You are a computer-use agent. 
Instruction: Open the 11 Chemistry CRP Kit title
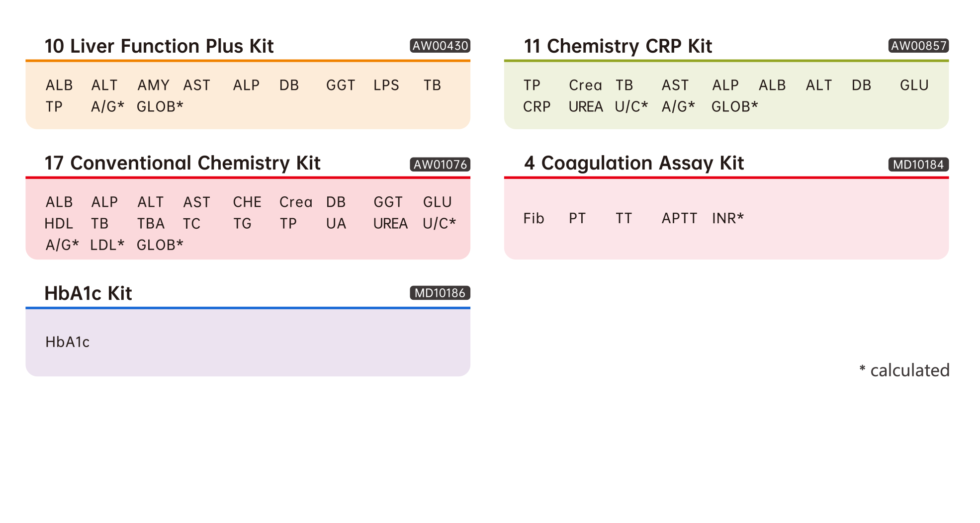(618, 46)
